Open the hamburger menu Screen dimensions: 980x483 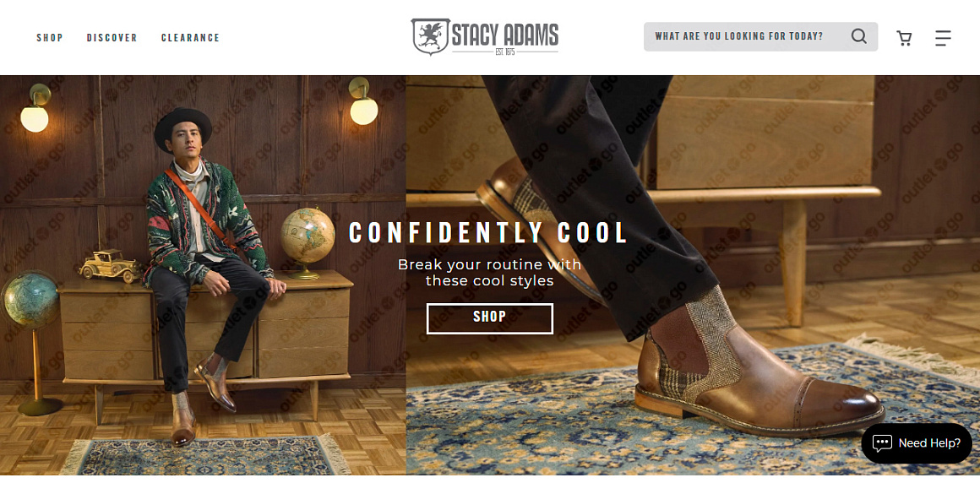(943, 38)
